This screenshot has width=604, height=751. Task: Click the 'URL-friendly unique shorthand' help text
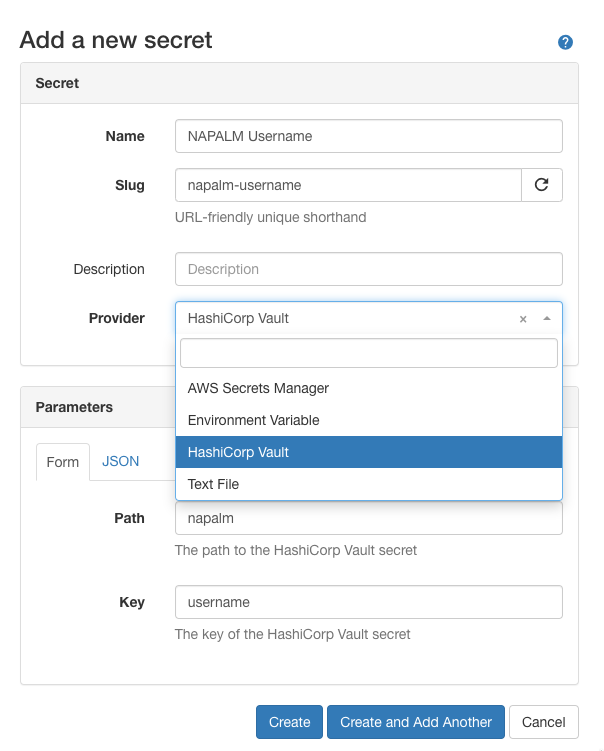pos(271,217)
